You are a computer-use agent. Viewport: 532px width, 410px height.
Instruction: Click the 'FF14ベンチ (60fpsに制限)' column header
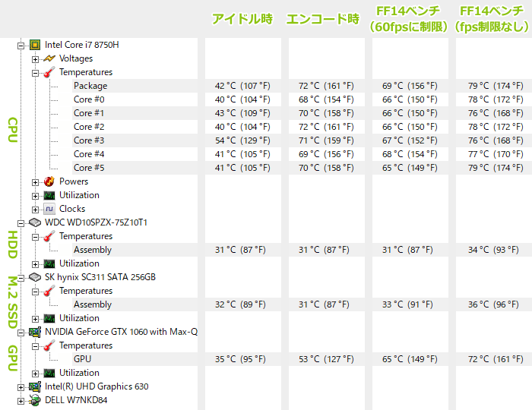(x=408, y=19)
